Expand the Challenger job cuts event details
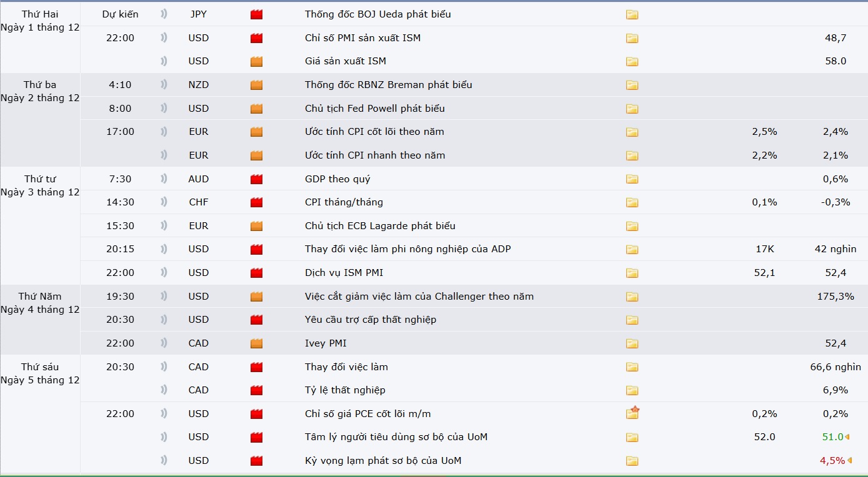This screenshot has width=868, height=477. (x=632, y=297)
